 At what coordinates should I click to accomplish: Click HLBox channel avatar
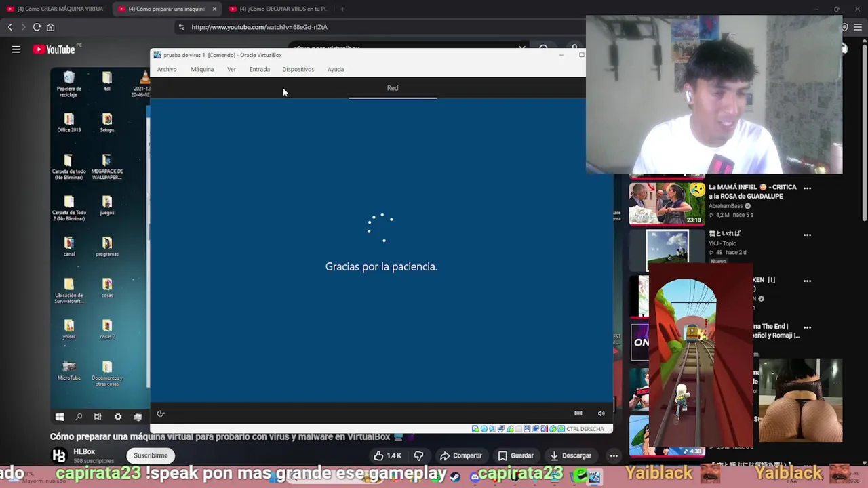(59, 455)
